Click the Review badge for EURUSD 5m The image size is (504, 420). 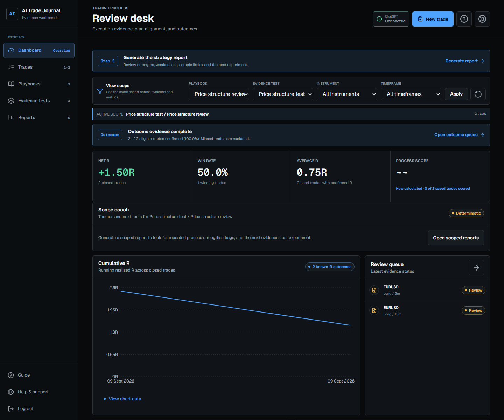click(x=474, y=290)
